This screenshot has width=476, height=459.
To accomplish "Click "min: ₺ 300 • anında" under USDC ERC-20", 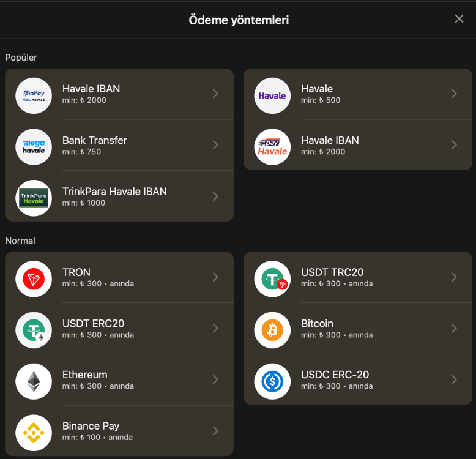I will click(337, 386).
